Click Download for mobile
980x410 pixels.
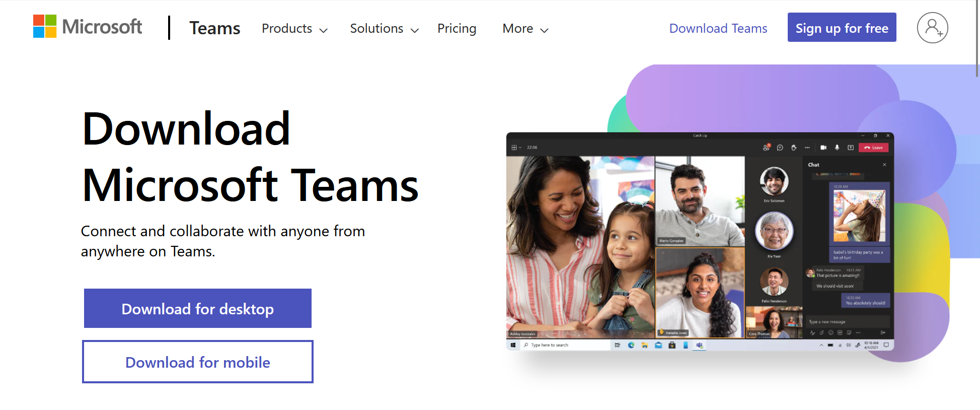[198, 362]
